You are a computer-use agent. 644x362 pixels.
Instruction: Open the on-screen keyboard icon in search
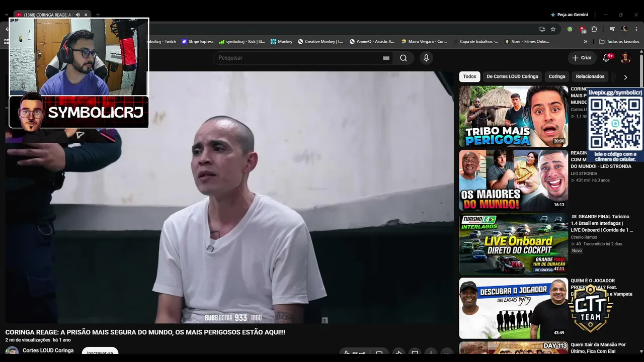pyautogui.click(x=386, y=58)
